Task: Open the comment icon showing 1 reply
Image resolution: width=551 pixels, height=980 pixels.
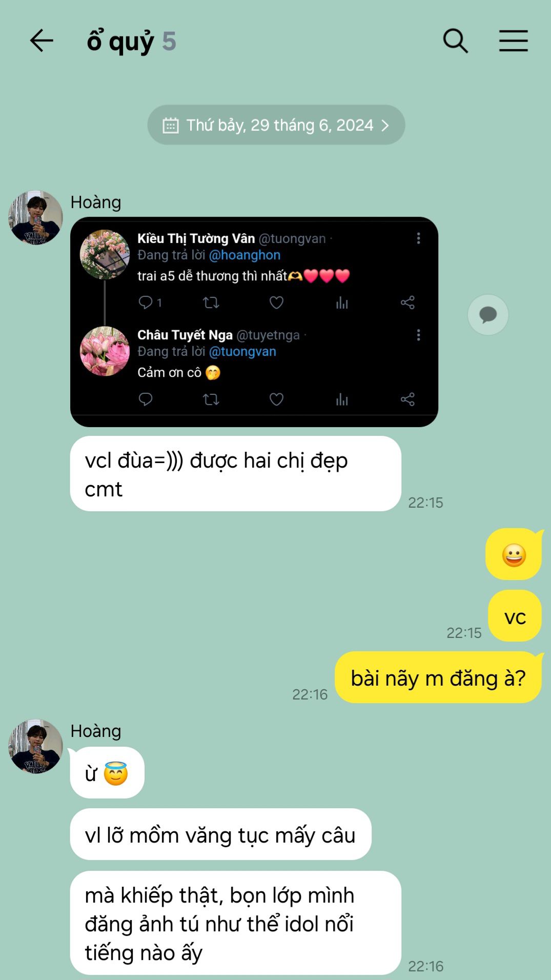Action: click(x=150, y=303)
